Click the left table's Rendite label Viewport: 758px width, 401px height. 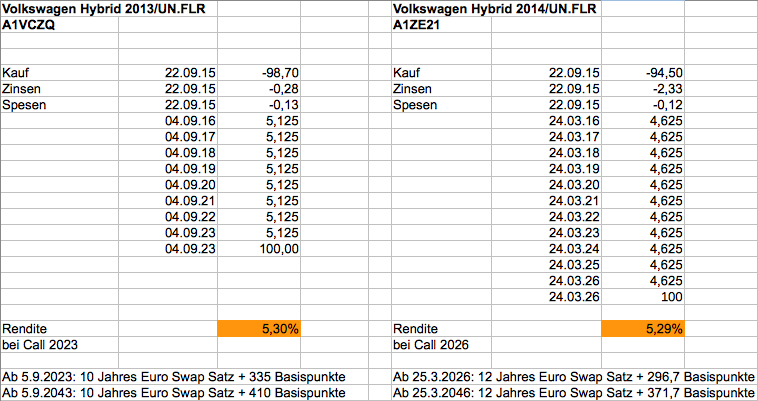click(x=25, y=329)
